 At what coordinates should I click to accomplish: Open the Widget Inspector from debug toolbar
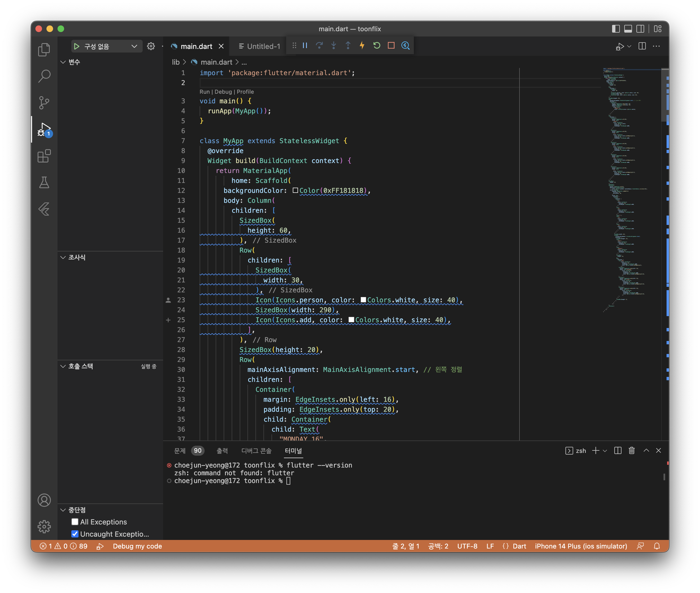[406, 46]
